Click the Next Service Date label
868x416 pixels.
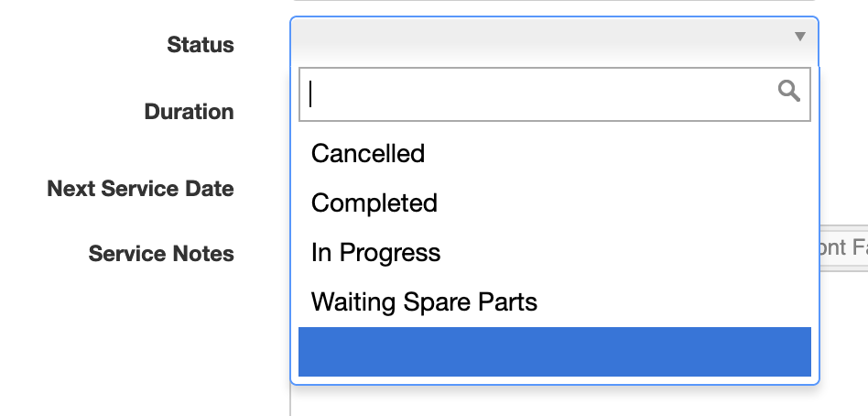[141, 189]
